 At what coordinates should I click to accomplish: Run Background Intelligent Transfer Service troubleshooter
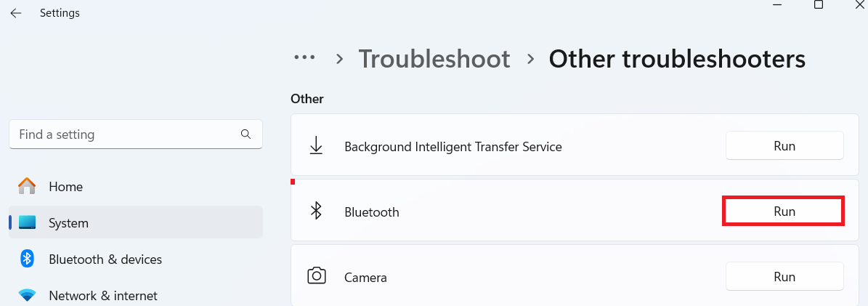pos(784,146)
